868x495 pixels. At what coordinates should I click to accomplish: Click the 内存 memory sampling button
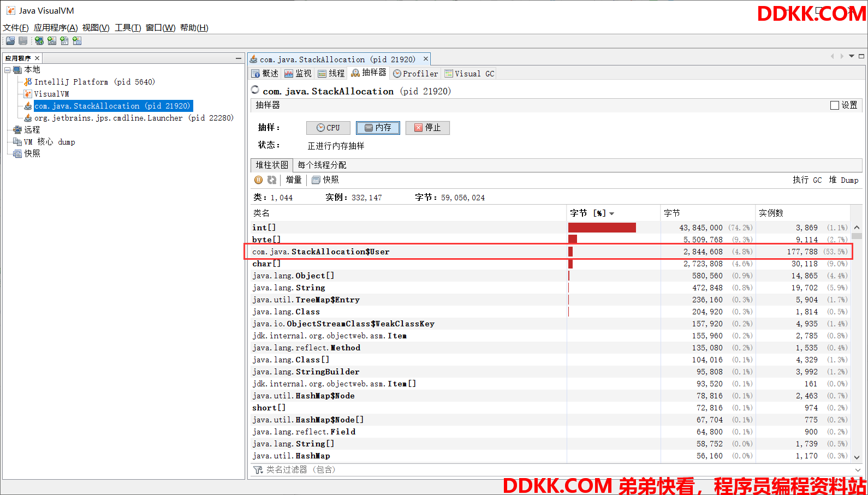coord(378,128)
